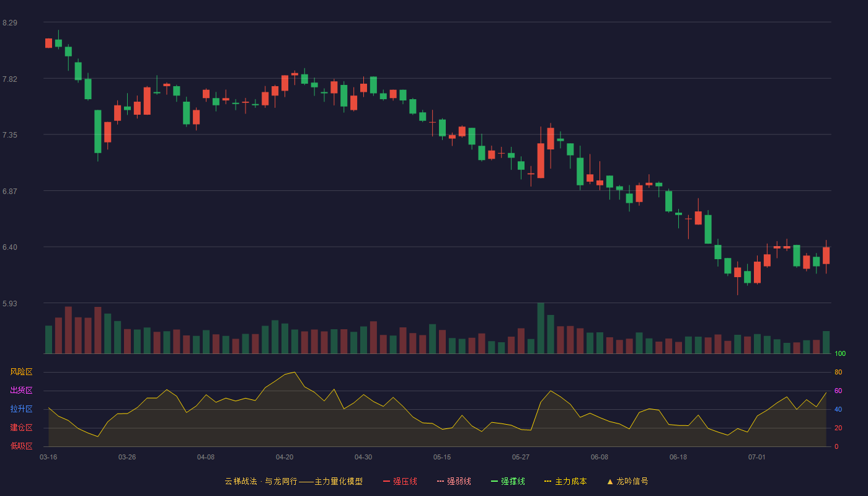The image size is (868, 496).
Task: Select the 建仓区 zone label
Action: tap(21, 428)
